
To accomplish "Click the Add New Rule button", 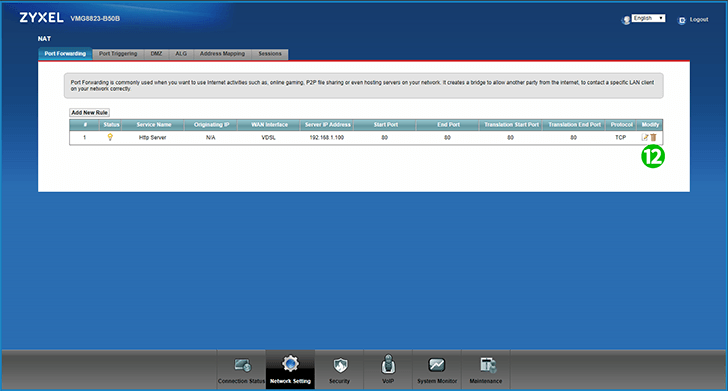I will [90, 112].
